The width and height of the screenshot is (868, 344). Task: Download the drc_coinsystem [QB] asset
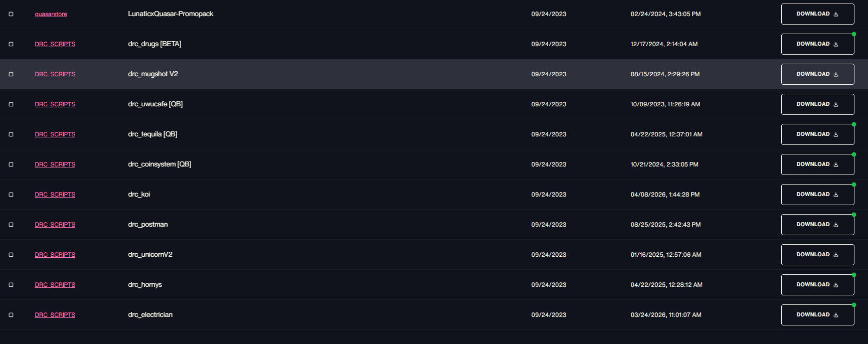coord(817,164)
